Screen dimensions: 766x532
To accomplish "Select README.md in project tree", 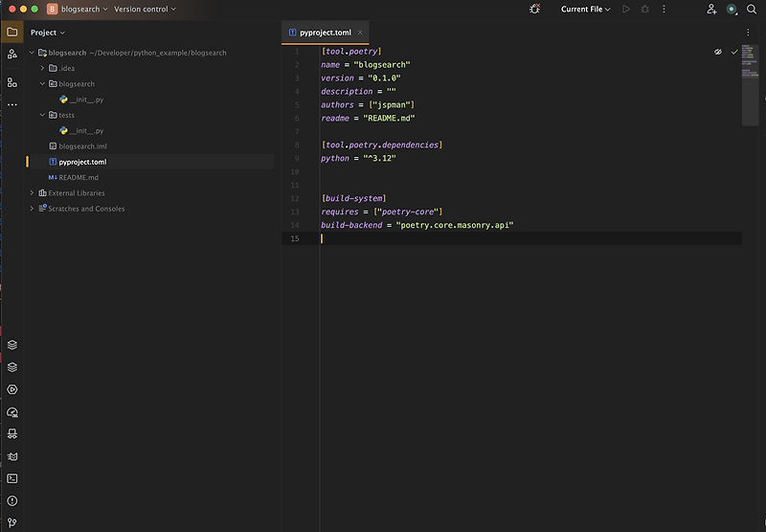I will coord(74,177).
